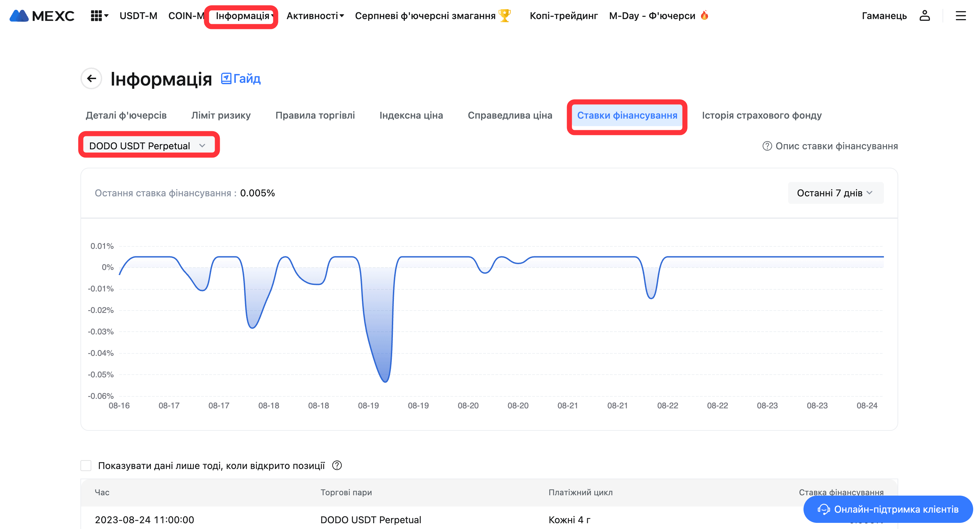Open the user profile icon
Image resolution: width=980 pixels, height=529 pixels.
[x=924, y=16]
